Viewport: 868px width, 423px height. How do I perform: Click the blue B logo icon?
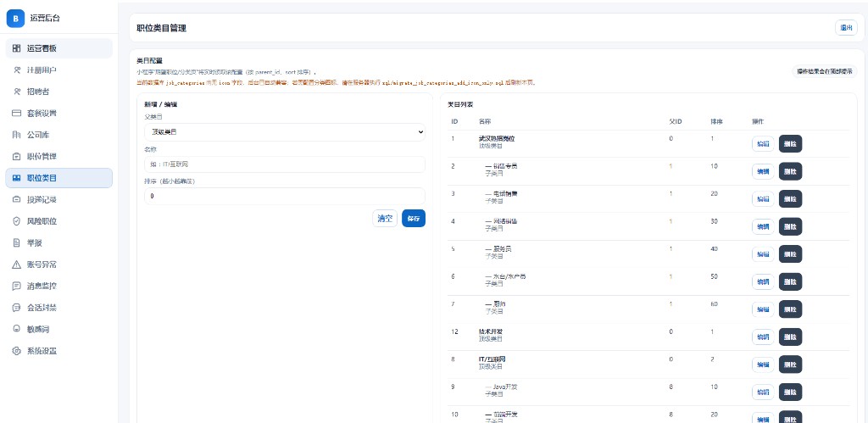pos(15,19)
